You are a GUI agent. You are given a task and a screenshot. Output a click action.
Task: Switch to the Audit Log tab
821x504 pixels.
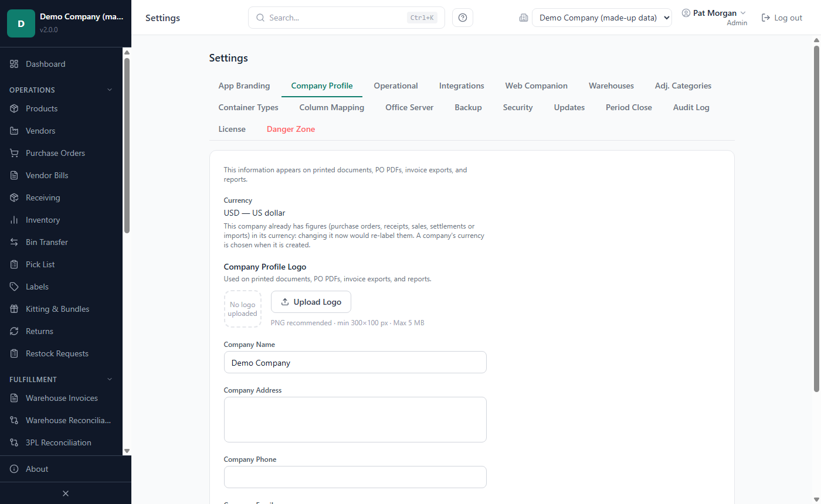(x=691, y=107)
